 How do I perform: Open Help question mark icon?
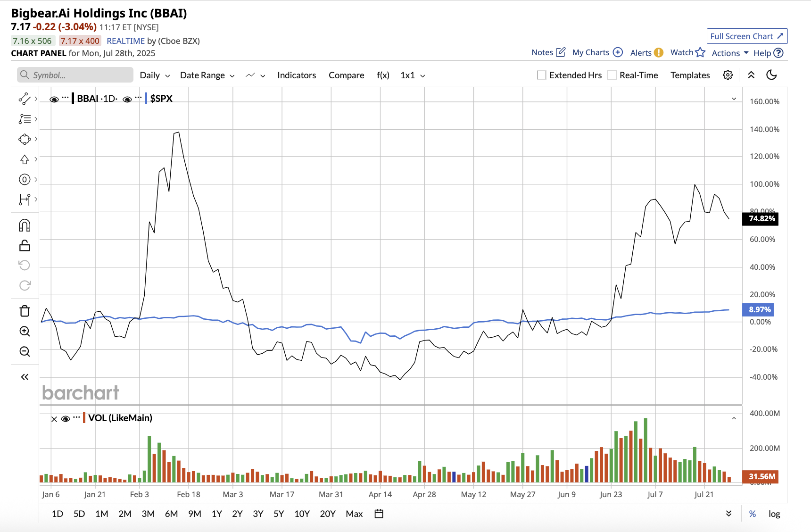click(778, 53)
